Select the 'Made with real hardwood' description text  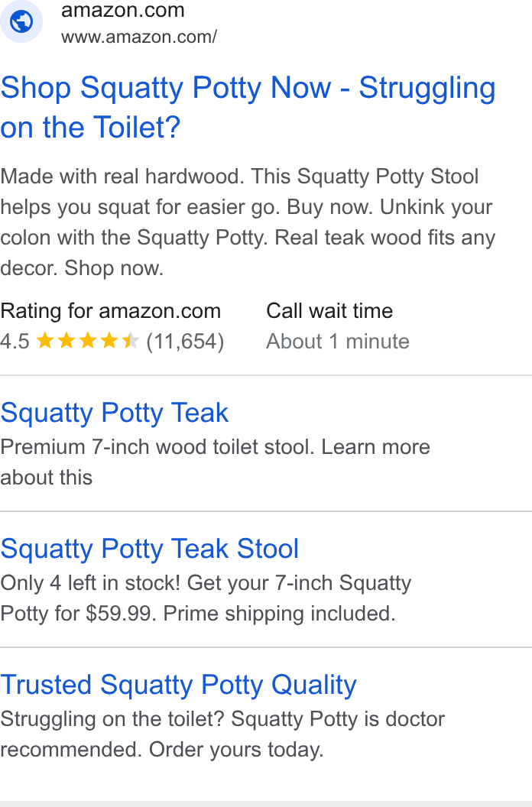[x=248, y=222]
